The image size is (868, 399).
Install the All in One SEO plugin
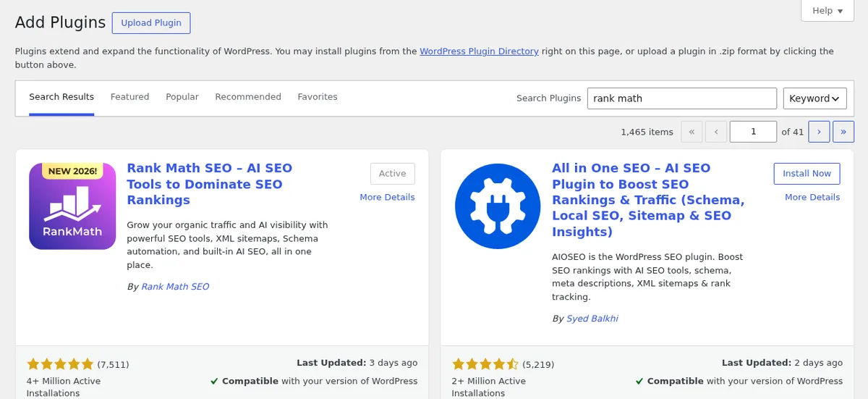(x=807, y=174)
